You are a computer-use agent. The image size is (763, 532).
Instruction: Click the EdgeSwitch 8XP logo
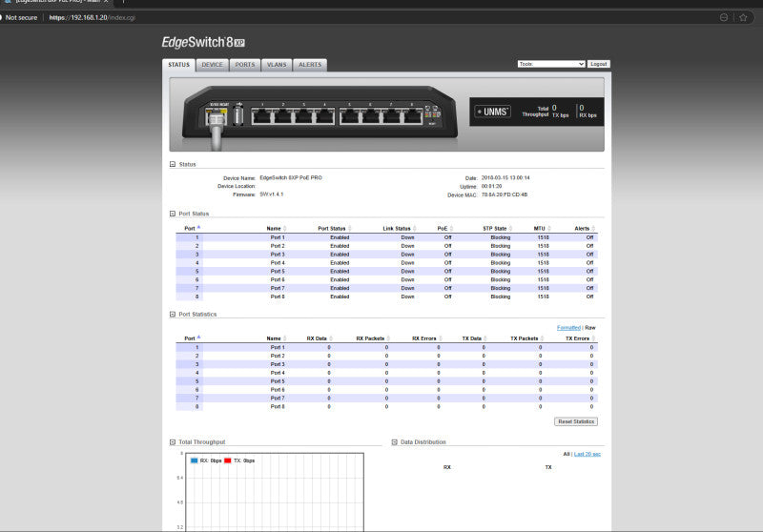pyautogui.click(x=203, y=42)
